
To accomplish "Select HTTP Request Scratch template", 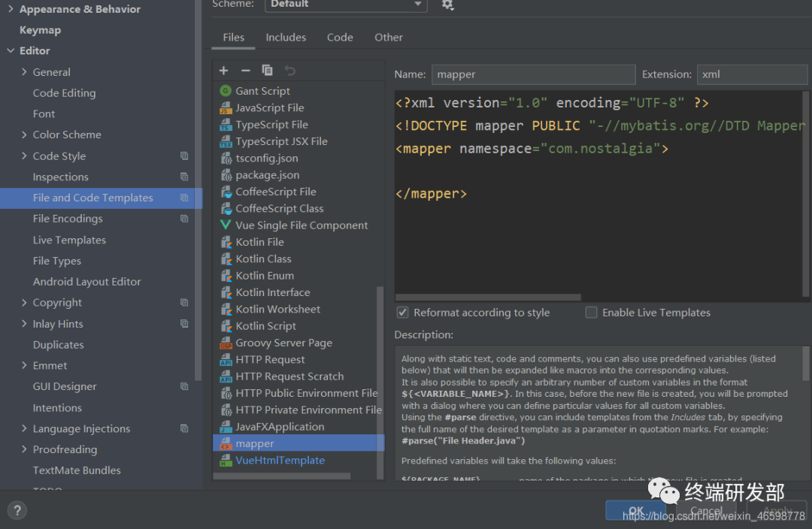I will point(289,376).
